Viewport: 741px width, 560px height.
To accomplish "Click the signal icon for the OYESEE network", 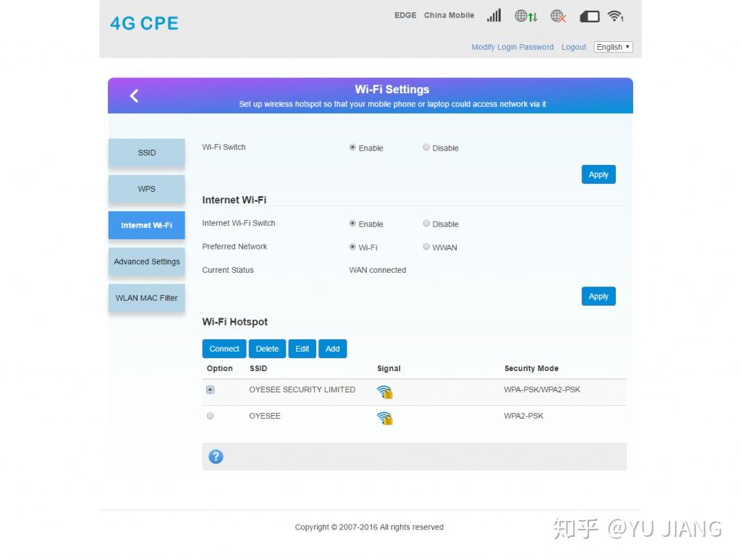I will click(384, 417).
